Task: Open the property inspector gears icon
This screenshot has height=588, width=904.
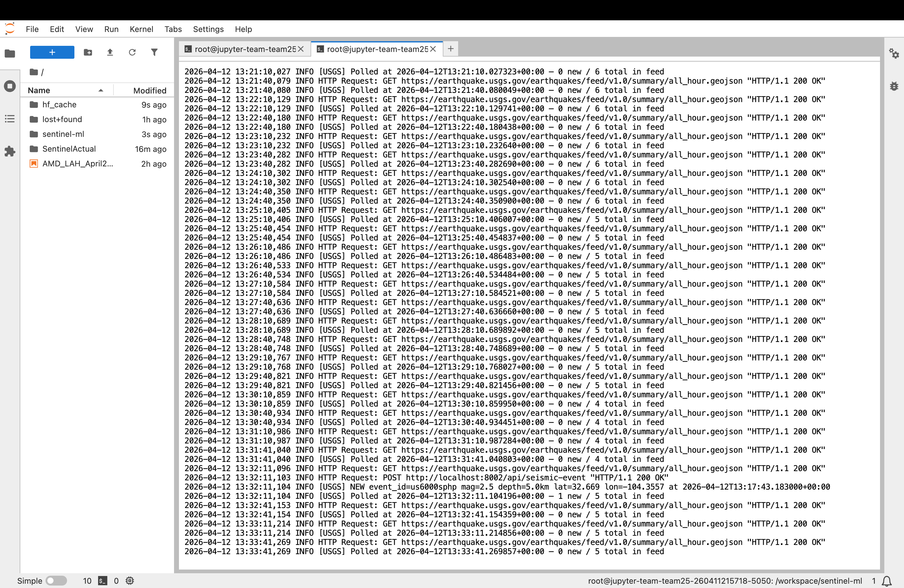Action: coord(894,54)
